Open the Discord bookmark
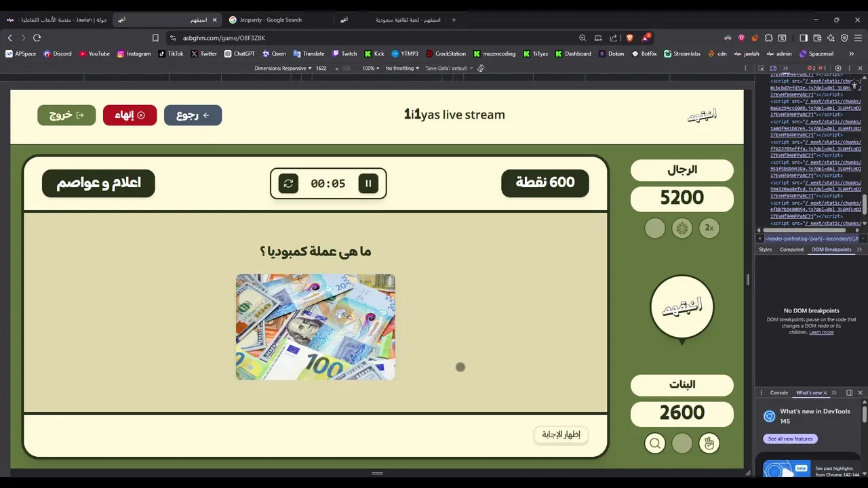868x488 pixels. (58, 54)
